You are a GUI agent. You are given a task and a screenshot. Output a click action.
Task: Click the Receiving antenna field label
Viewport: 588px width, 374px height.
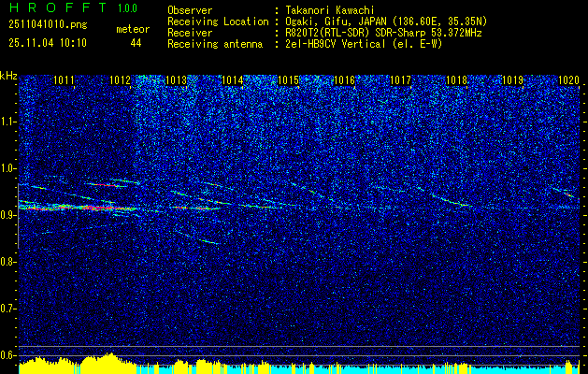215,44
